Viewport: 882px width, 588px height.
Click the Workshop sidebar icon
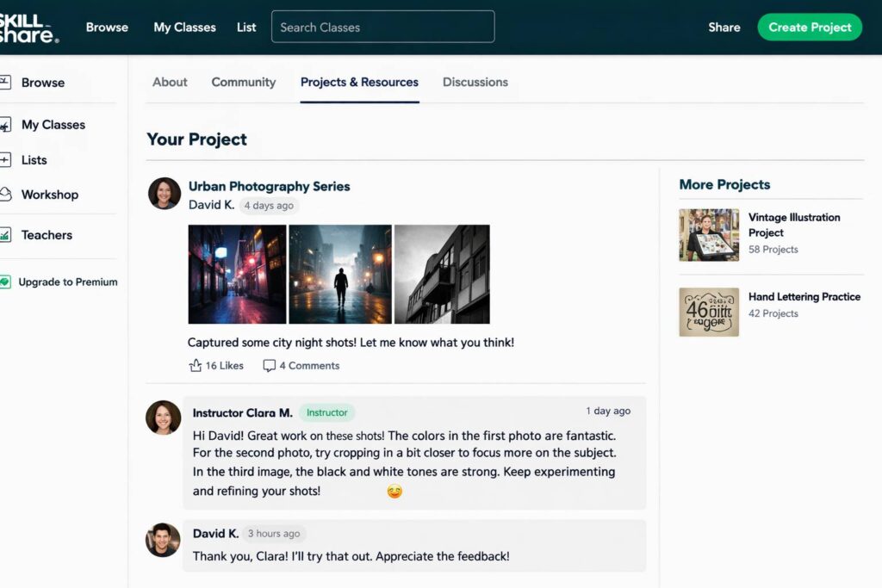point(5,195)
